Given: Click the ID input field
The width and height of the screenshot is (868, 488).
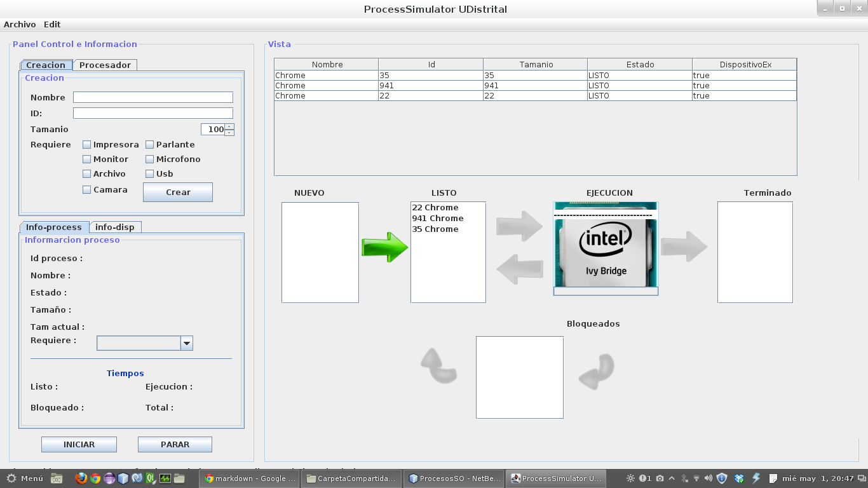Looking at the screenshot, I should 153,113.
